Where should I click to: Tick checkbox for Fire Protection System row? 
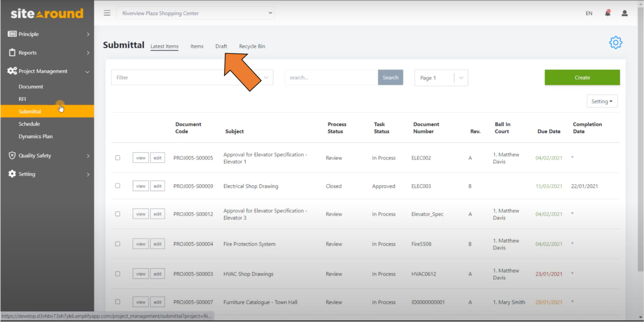pos(118,244)
